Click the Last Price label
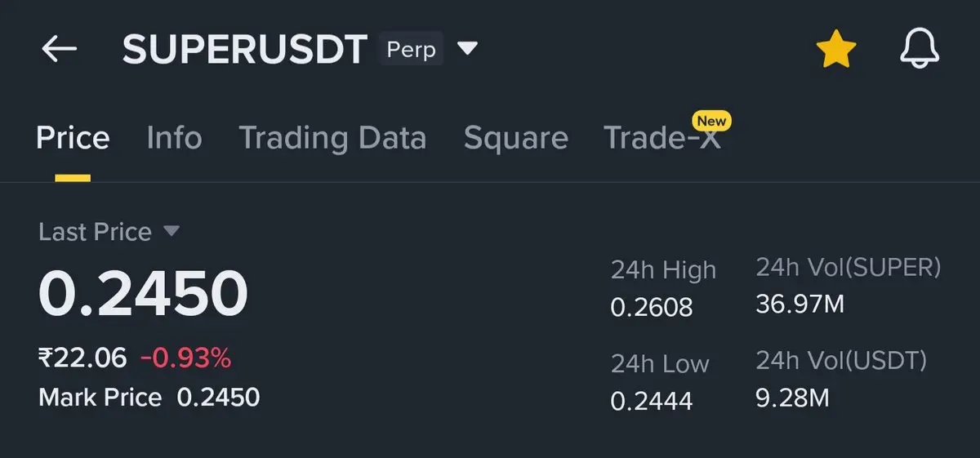The image size is (980, 458). pyautogui.click(x=95, y=232)
